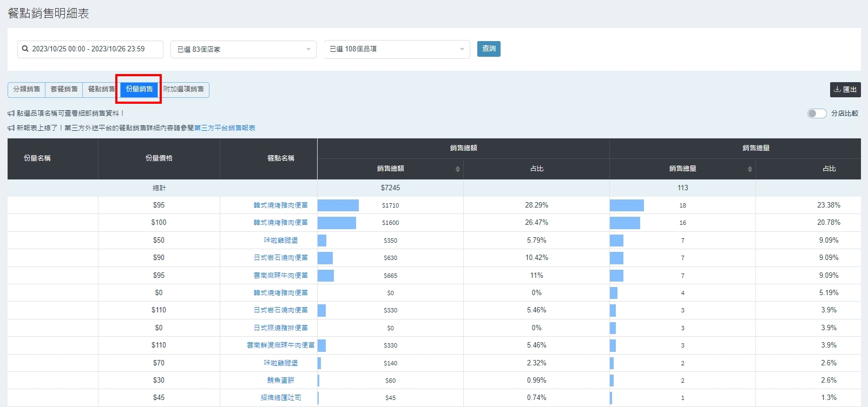This screenshot has height=407, width=868.
Task: Toggle the 分店比較 switch
Action: [816, 114]
